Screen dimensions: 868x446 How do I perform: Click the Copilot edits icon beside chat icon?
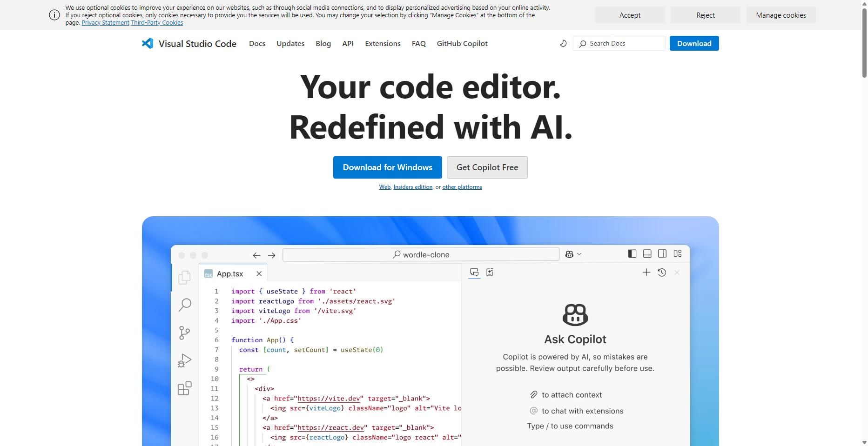pos(490,273)
